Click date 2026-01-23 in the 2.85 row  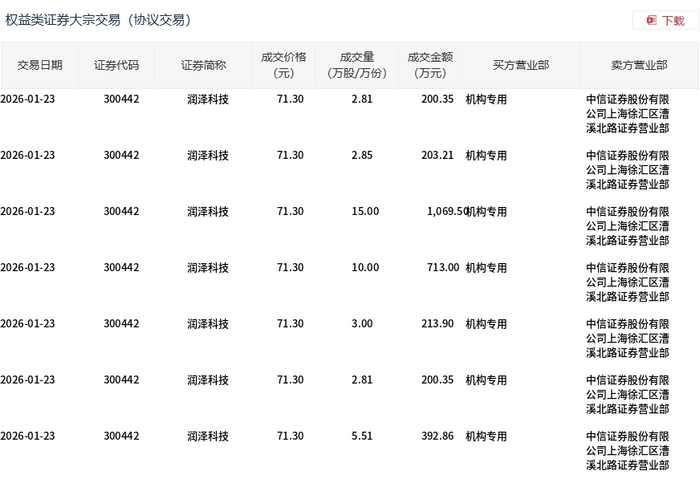(28, 155)
